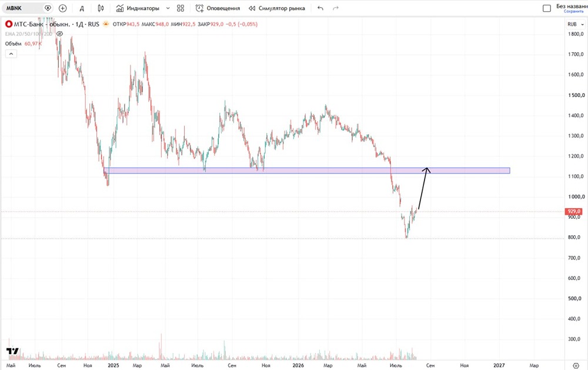Select the Объём volume indicator legend
Image resolution: width=588 pixels, height=370 pixels.
[x=14, y=44]
